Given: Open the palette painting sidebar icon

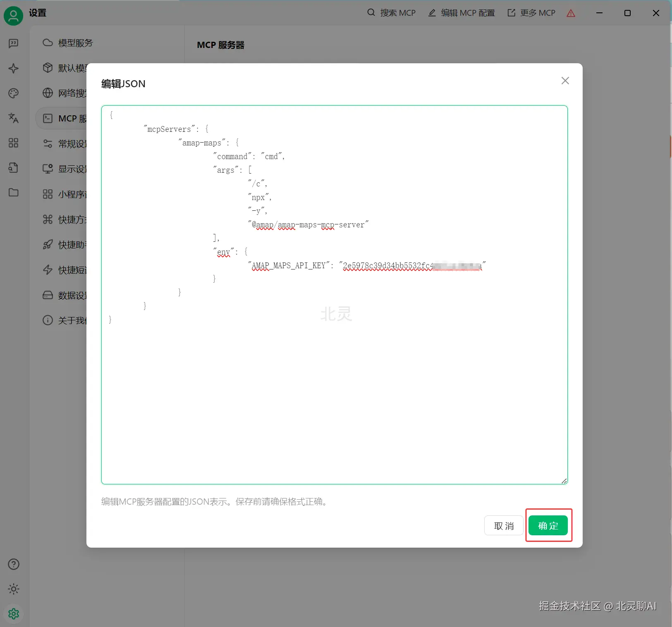Looking at the screenshot, I should [14, 93].
